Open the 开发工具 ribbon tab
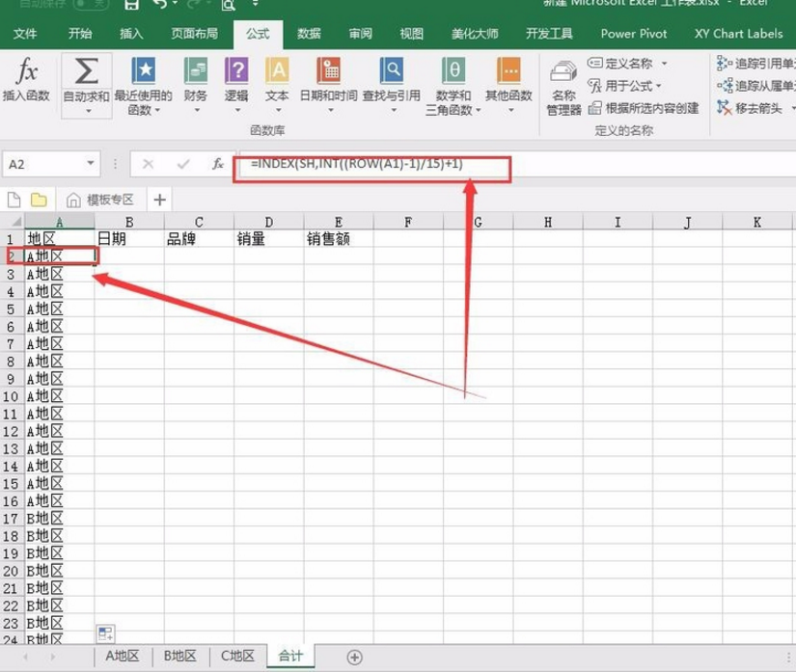 pos(549,34)
